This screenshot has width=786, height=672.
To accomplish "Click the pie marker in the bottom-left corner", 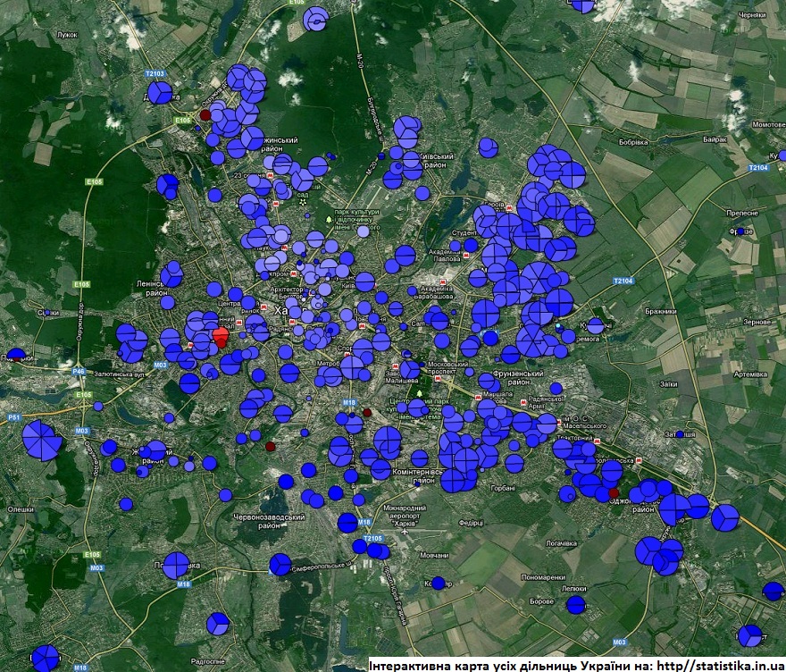I will [45, 658].
